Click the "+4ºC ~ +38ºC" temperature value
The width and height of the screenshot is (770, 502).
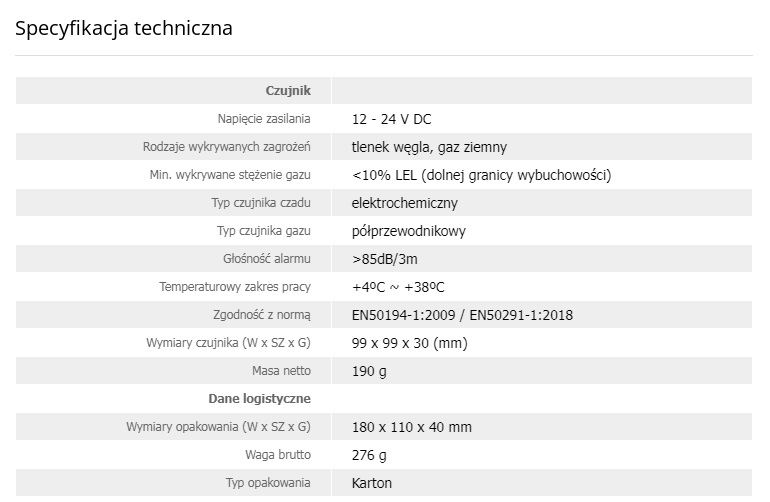click(x=398, y=287)
